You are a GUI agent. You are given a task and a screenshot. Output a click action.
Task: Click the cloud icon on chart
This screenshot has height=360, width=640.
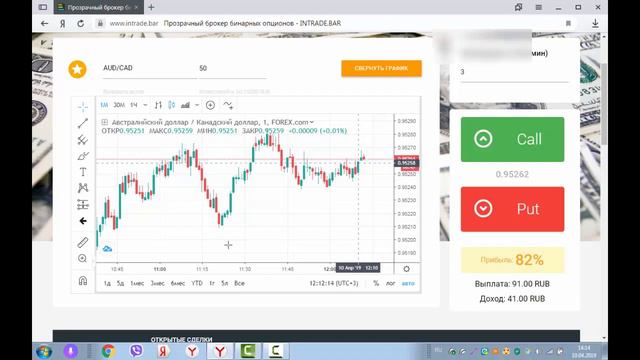click(107, 249)
